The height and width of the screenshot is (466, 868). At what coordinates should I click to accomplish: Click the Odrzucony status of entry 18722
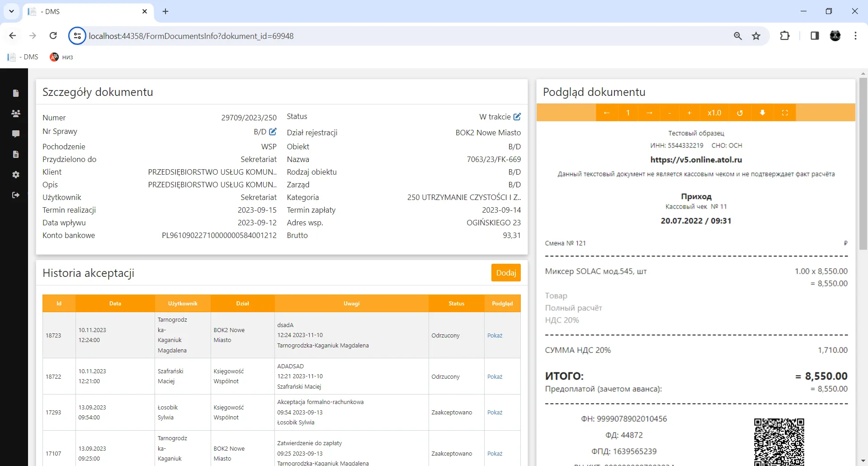(445, 376)
